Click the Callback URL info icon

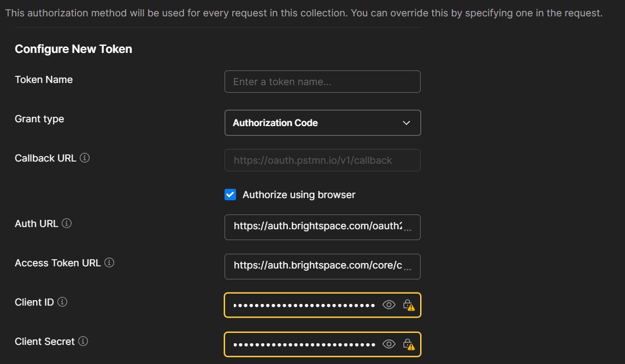pos(85,158)
